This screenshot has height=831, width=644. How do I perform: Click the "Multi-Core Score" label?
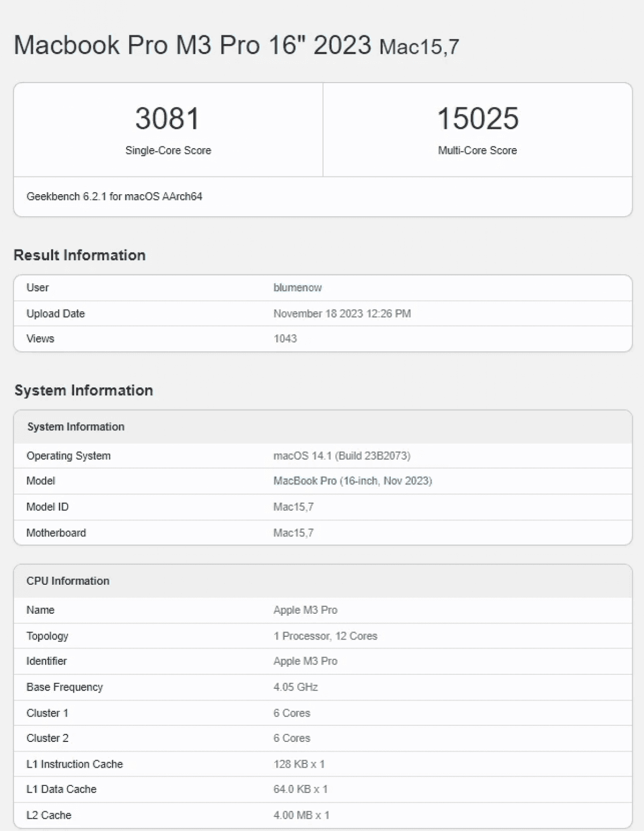point(478,150)
